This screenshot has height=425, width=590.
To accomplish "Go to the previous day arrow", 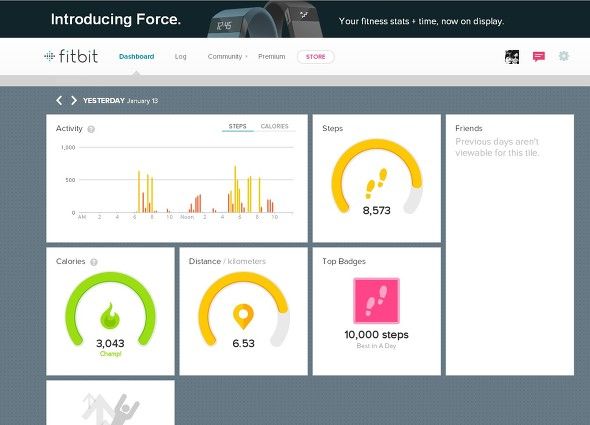I will tap(59, 101).
